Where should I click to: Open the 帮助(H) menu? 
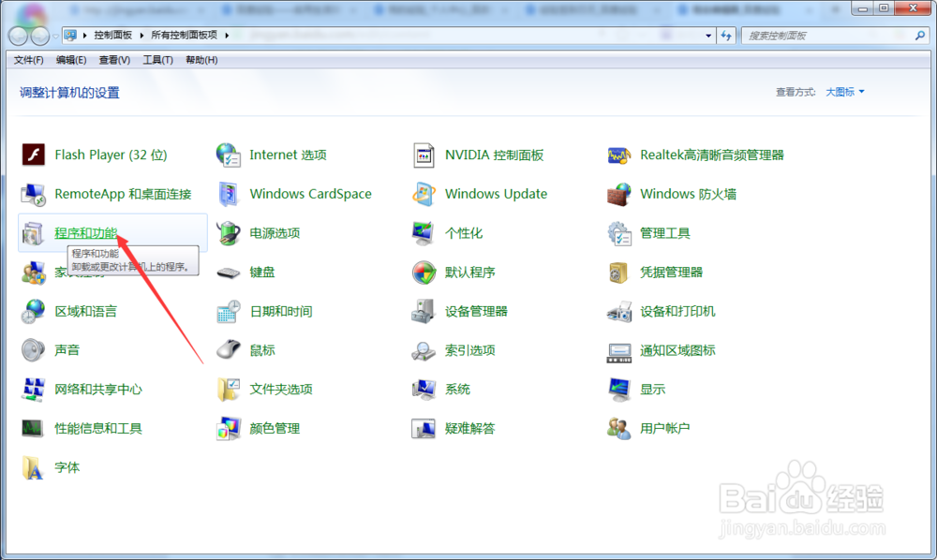pyautogui.click(x=201, y=60)
